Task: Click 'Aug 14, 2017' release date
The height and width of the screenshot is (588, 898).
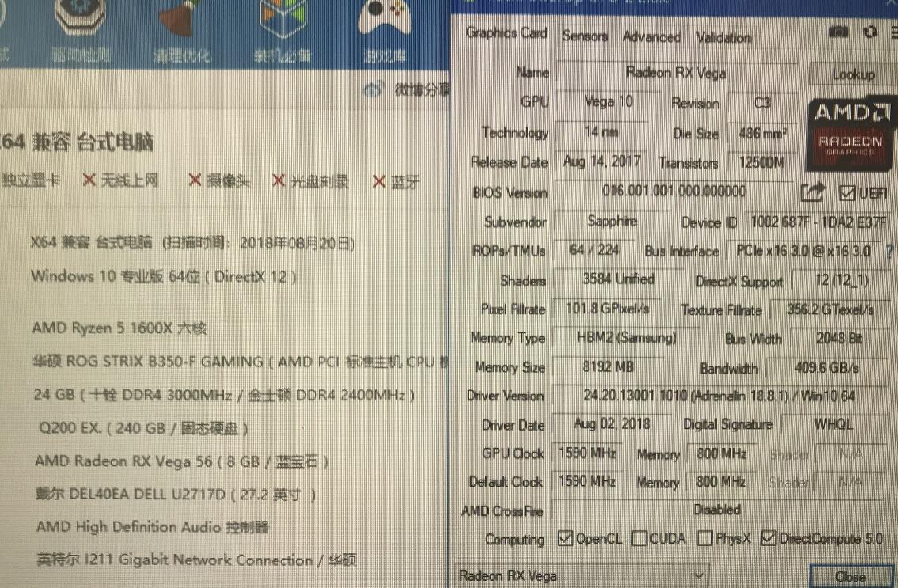Action: [601, 161]
